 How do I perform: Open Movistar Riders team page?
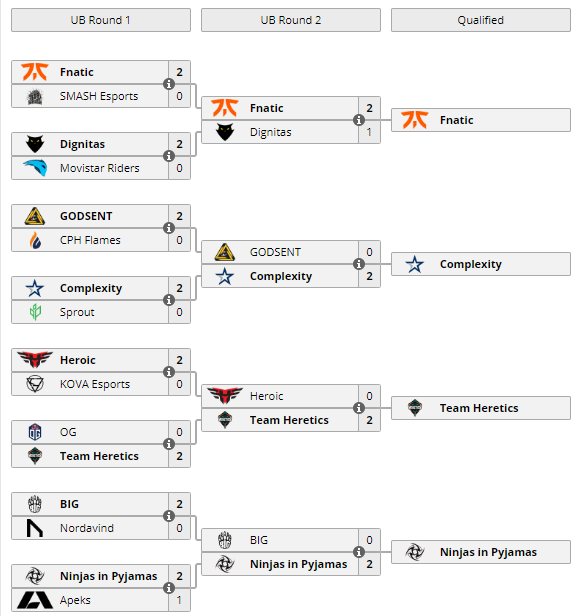pos(100,168)
